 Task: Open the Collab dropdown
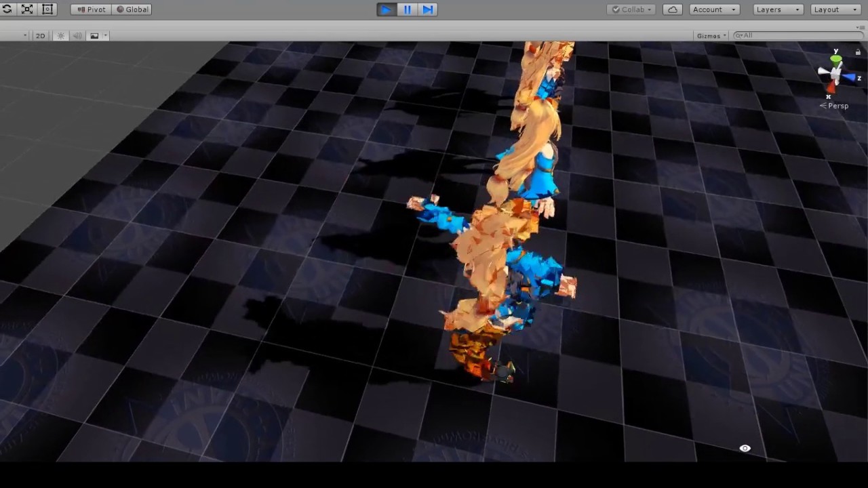pyautogui.click(x=631, y=9)
